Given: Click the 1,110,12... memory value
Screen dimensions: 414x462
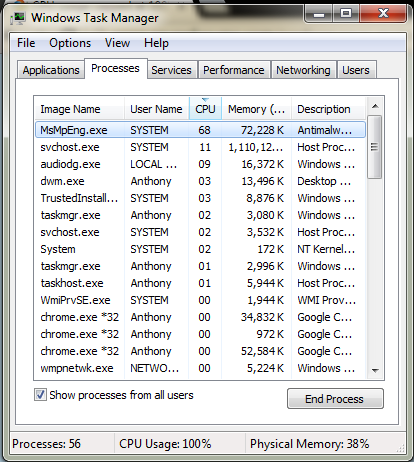Looking at the screenshot, I should pyautogui.click(x=256, y=147).
